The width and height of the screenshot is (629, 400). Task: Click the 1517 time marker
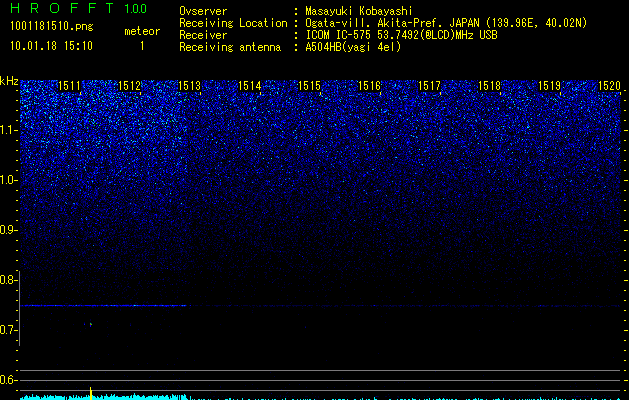(x=430, y=85)
